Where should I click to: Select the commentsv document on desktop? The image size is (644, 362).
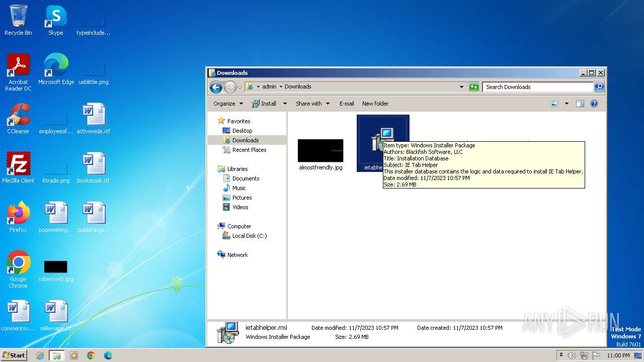click(18, 315)
